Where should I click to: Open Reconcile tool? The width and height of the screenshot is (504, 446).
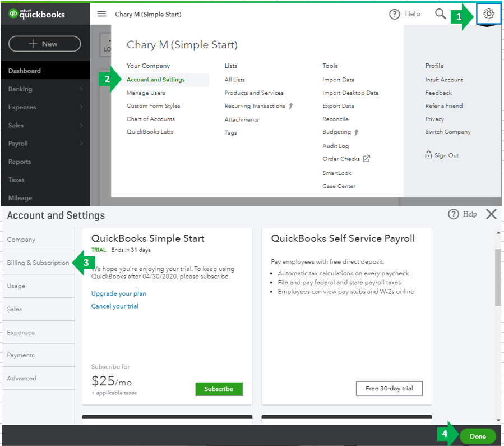point(336,119)
